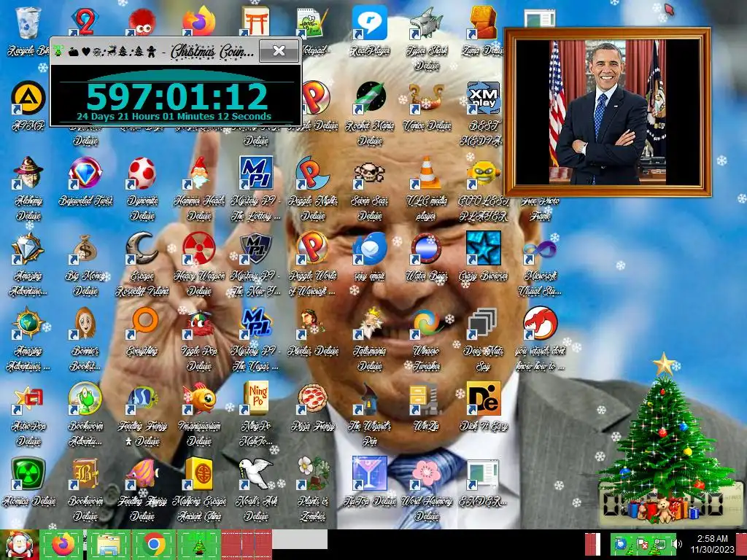This screenshot has width=747, height=560.
Task: Open Pixelus Deluxe shortcut
Action: click(312, 323)
